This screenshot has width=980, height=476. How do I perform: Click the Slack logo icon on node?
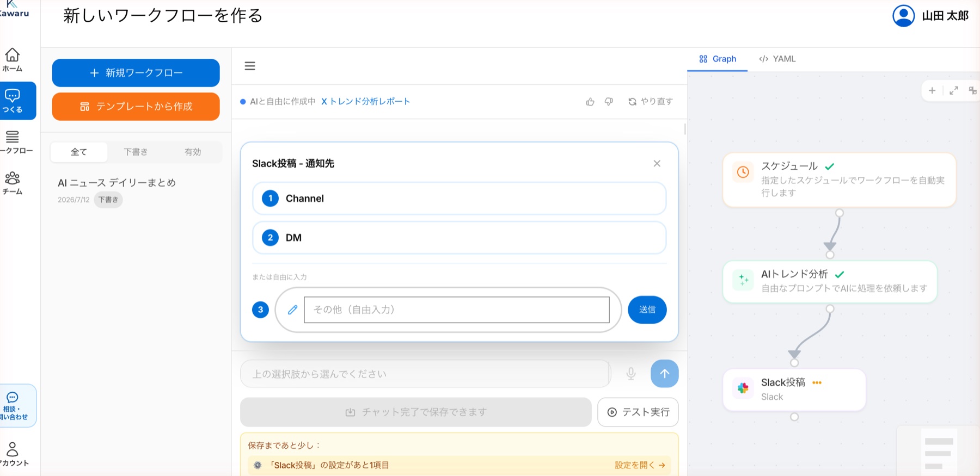point(743,388)
